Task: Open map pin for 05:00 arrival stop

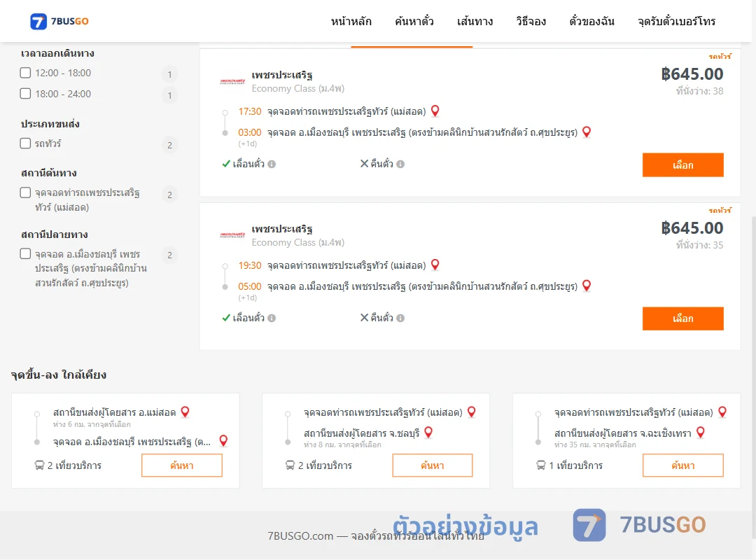Action: (x=587, y=286)
